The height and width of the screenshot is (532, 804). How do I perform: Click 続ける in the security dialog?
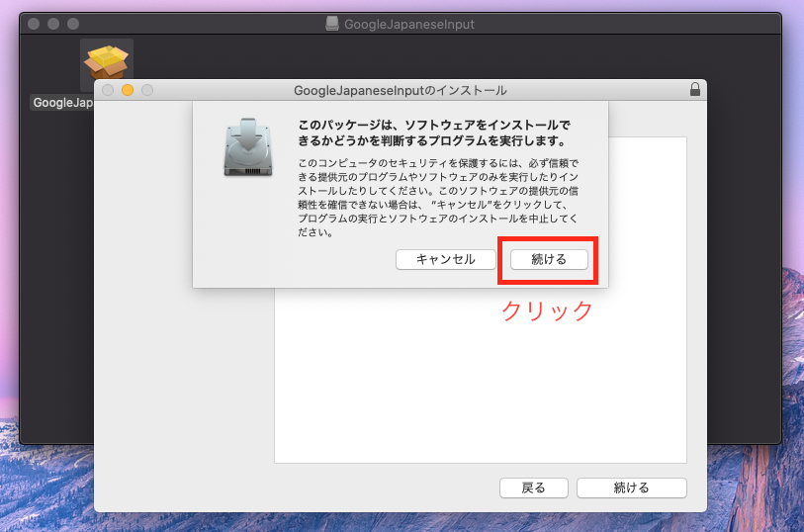pyautogui.click(x=549, y=259)
